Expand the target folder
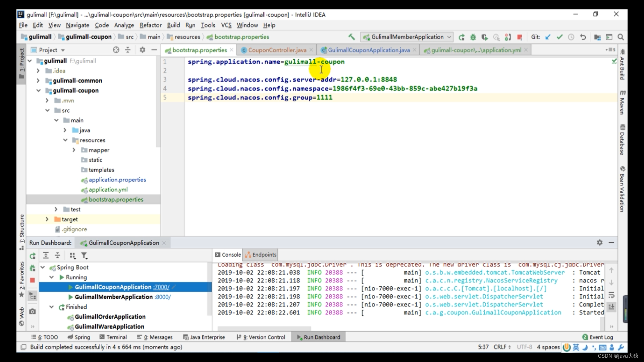Screen dimensions: 644x362 coord(47,219)
